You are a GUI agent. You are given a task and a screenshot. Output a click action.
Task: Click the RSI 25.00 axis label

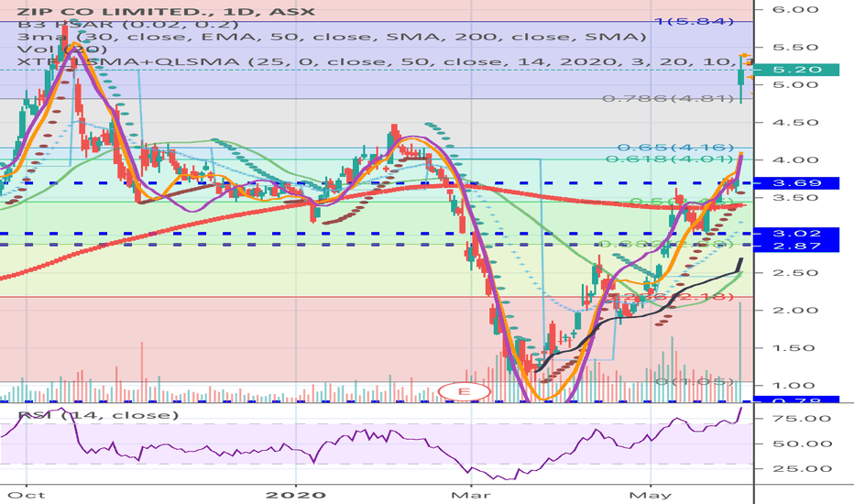[803, 468]
